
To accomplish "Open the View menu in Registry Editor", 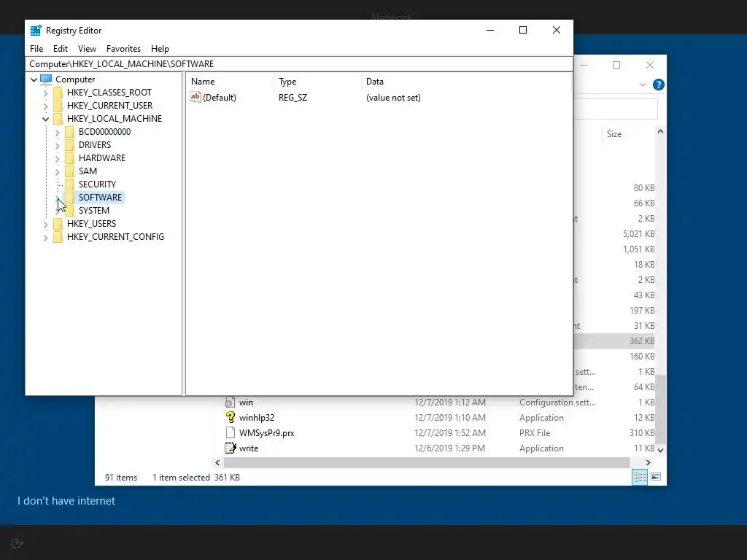I will pyautogui.click(x=88, y=49).
